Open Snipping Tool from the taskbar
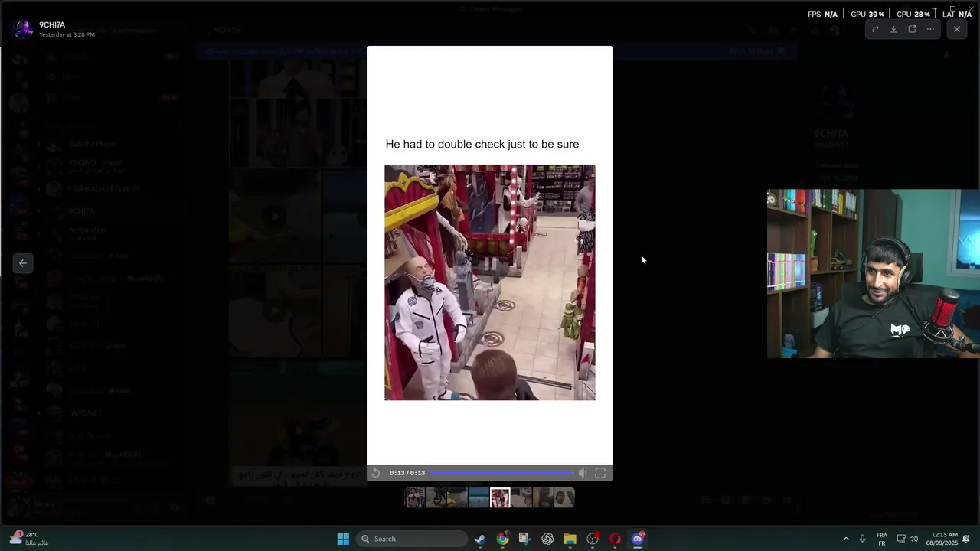This screenshot has height=551, width=980. point(524,539)
